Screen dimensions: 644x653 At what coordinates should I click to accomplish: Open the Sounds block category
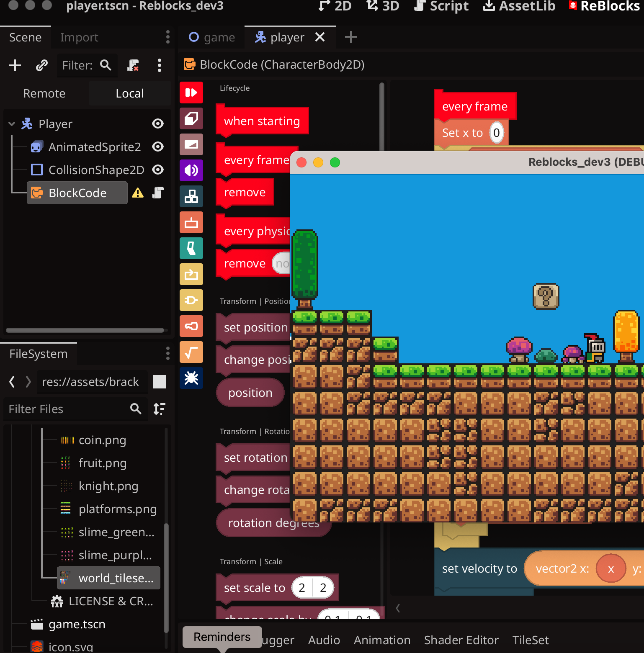pos(191,170)
